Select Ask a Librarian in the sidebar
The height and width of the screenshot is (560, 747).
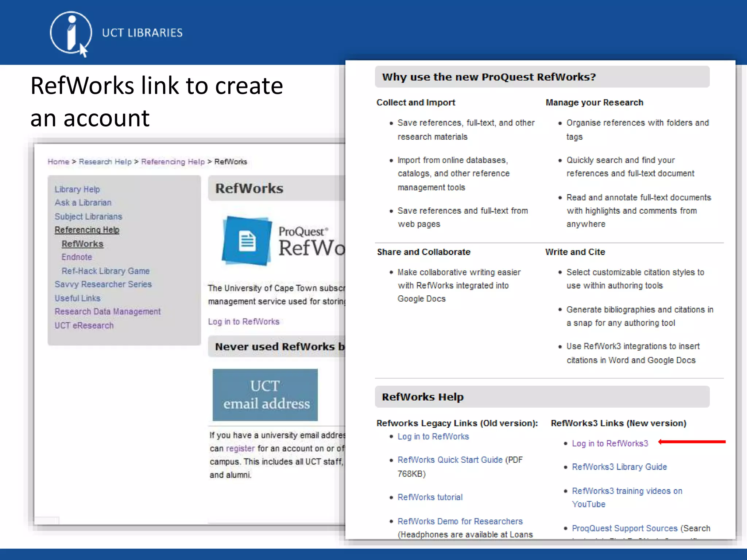coord(83,203)
